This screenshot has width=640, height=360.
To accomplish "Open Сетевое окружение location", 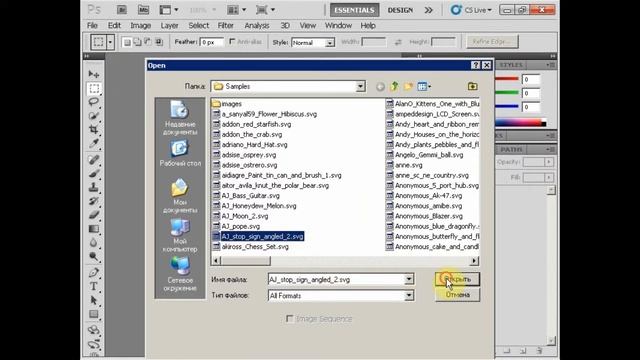I will 180,274.
